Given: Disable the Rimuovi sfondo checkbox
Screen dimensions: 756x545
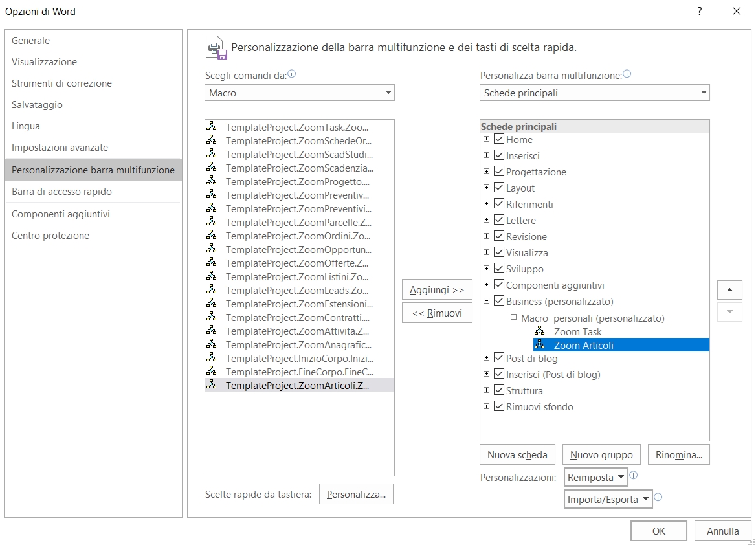Looking at the screenshot, I should pyautogui.click(x=499, y=406).
